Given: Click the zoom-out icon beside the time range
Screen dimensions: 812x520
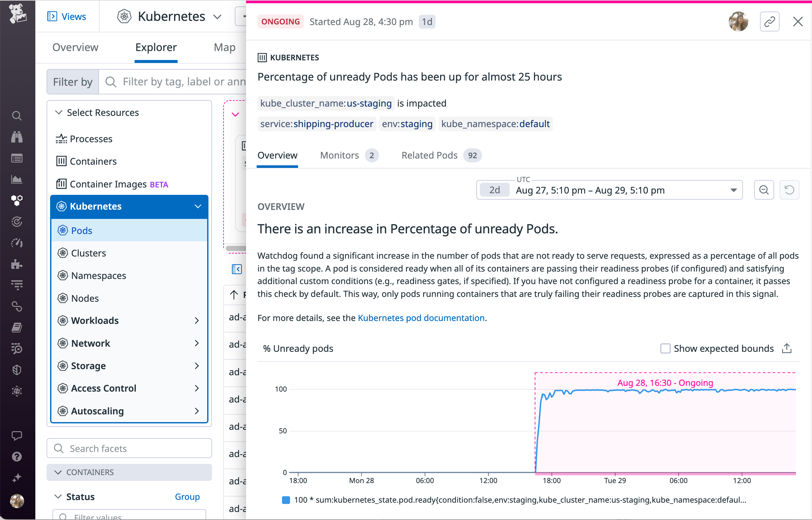Looking at the screenshot, I should click(x=763, y=190).
